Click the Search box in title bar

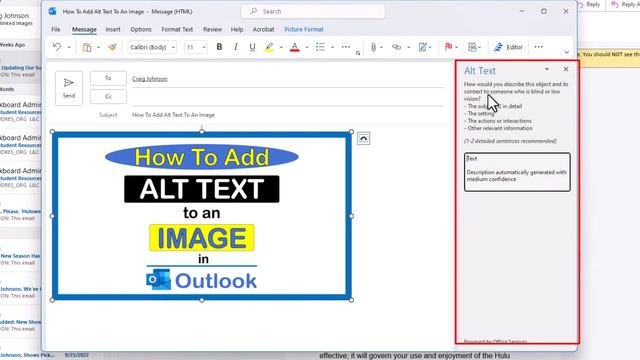[x=313, y=11]
